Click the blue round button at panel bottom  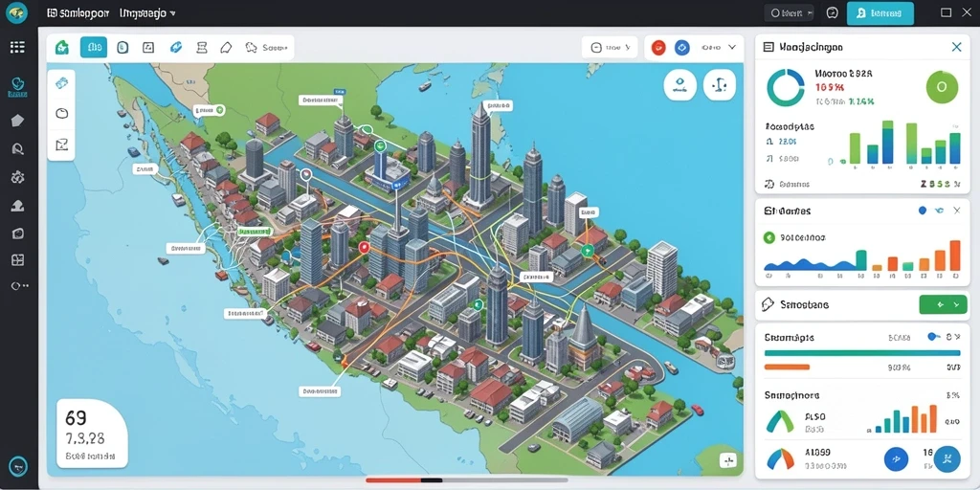point(896,458)
